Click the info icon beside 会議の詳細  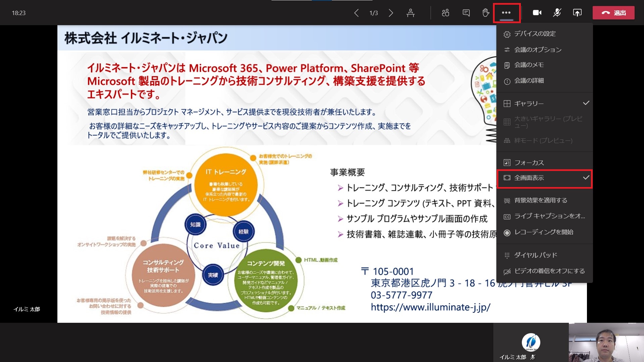tap(507, 81)
